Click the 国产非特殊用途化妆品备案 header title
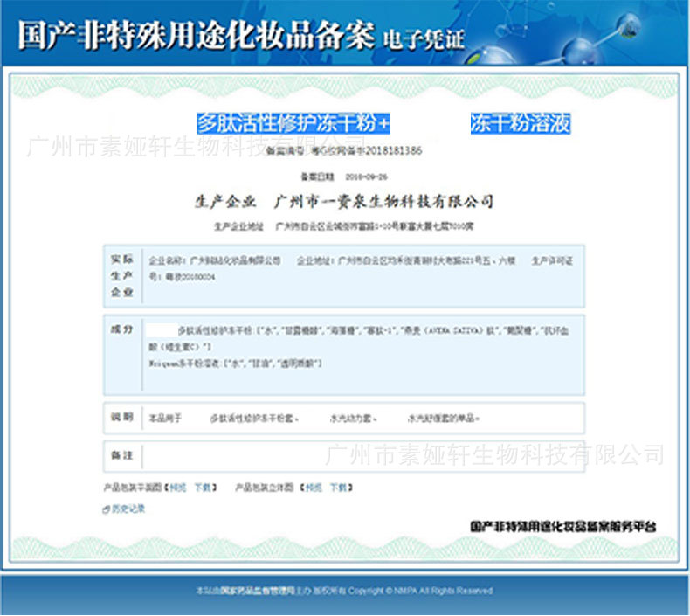This screenshot has width=690, height=616. pos(197,35)
